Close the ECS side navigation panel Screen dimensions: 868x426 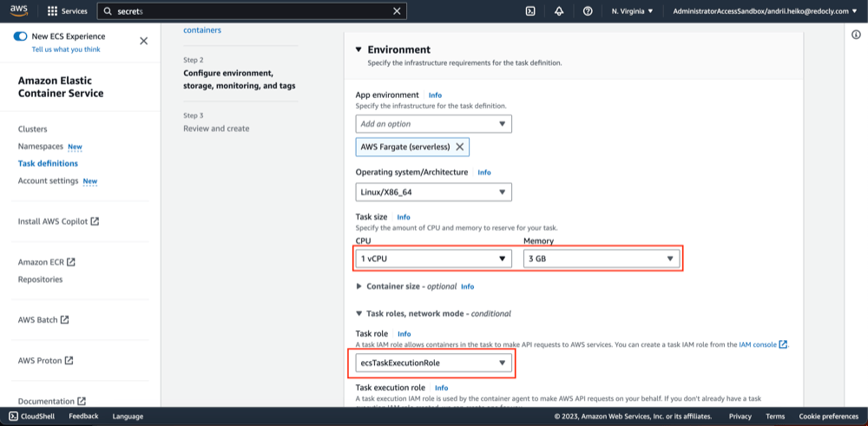click(144, 41)
